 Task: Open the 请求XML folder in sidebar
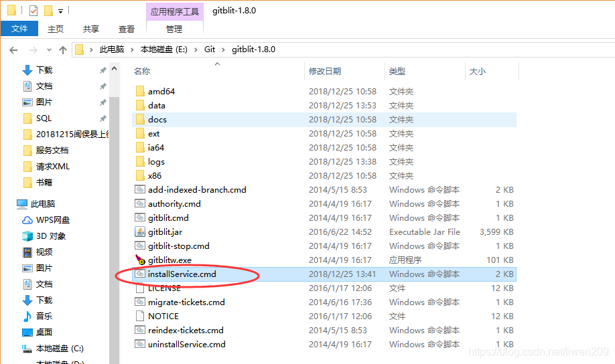pos(52,167)
